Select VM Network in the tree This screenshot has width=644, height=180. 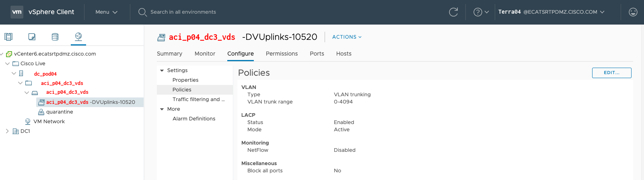49,122
